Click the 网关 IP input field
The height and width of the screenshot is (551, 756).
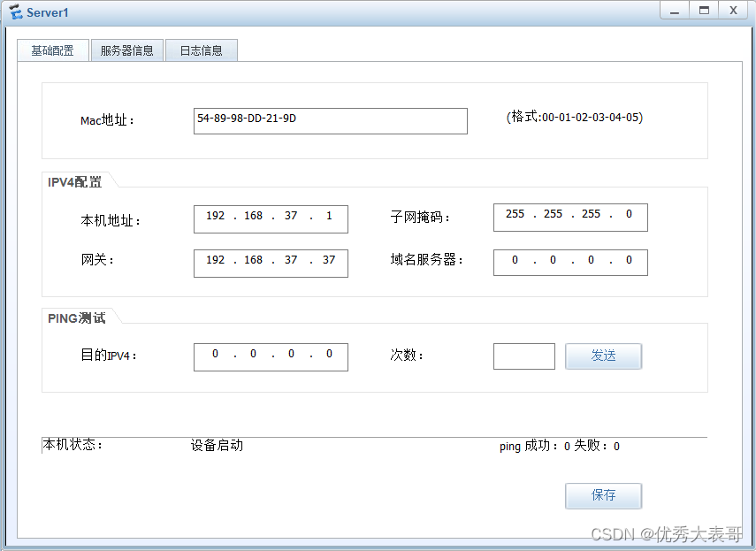271,264
